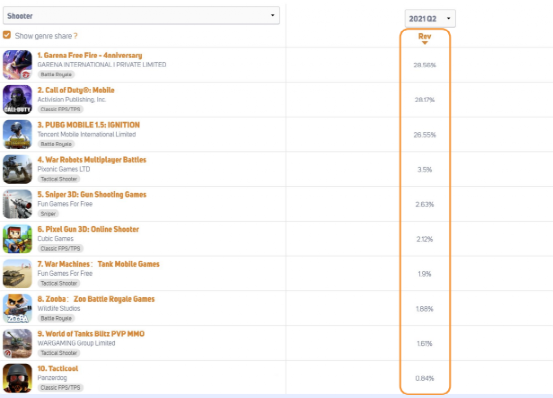Click the question mark help beside genre share
The width and height of the screenshot is (553, 398).
[75, 36]
